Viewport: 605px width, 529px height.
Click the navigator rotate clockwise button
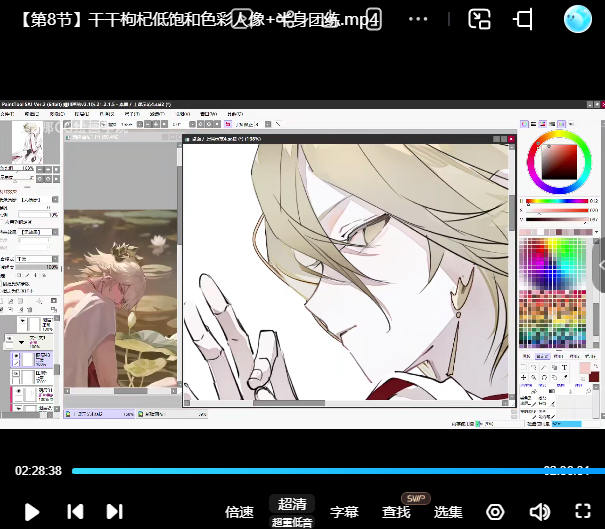tap(49, 179)
